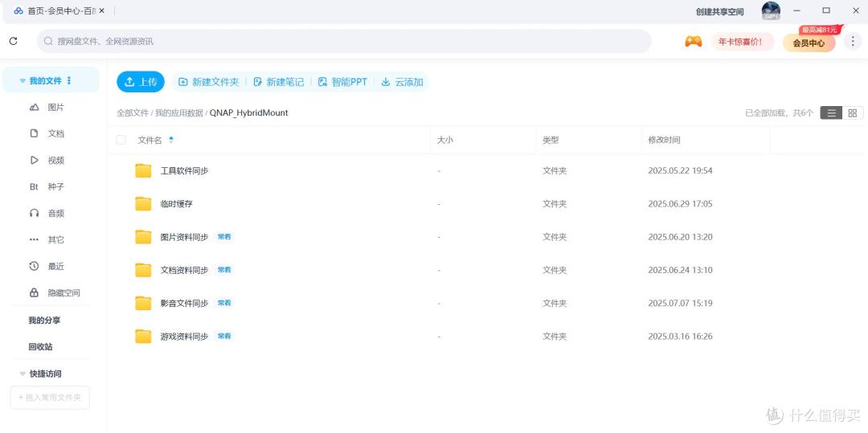The height and width of the screenshot is (433, 868).
Task: Click 常看 tag on 图片资料同步
Action: (x=224, y=237)
